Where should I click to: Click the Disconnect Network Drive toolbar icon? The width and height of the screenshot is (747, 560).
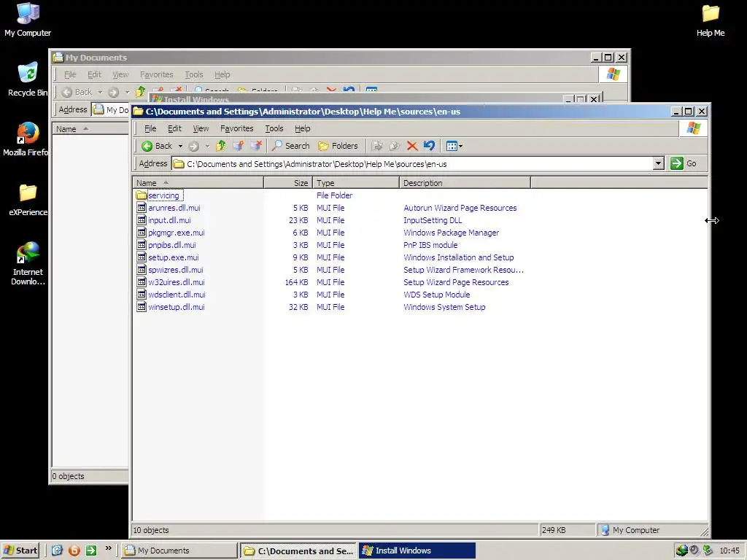click(x=256, y=146)
